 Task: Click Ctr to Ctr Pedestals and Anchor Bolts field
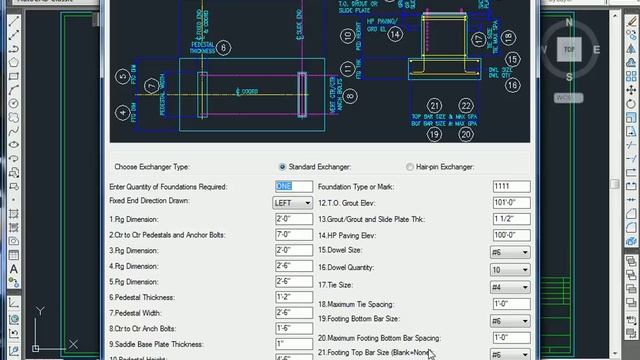(294, 235)
